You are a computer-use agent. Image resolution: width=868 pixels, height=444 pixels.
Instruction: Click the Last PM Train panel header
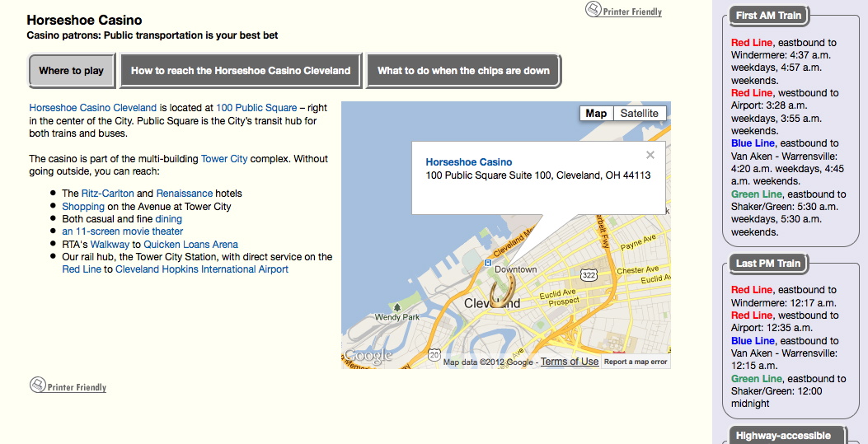(x=768, y=264)
